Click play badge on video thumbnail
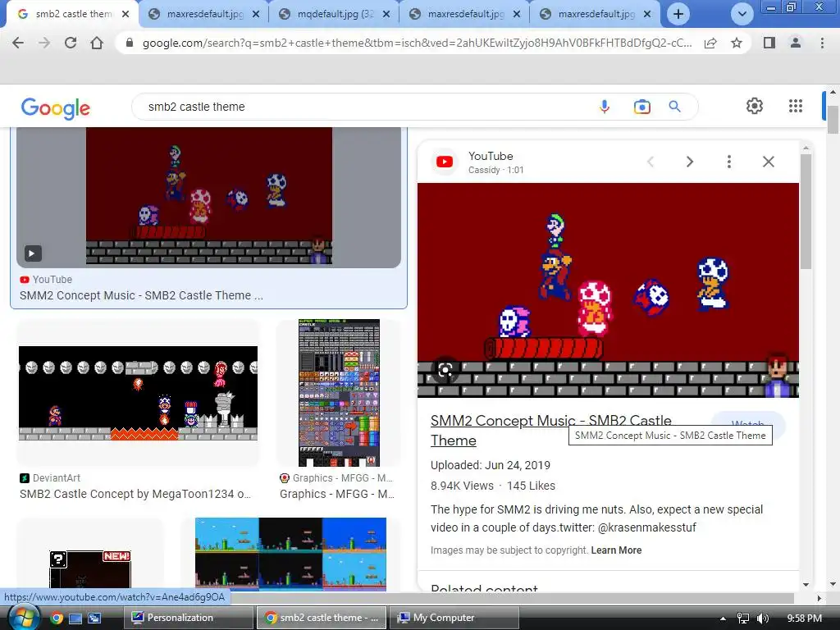This screenshot has width=840, height=630. (33, 253)
